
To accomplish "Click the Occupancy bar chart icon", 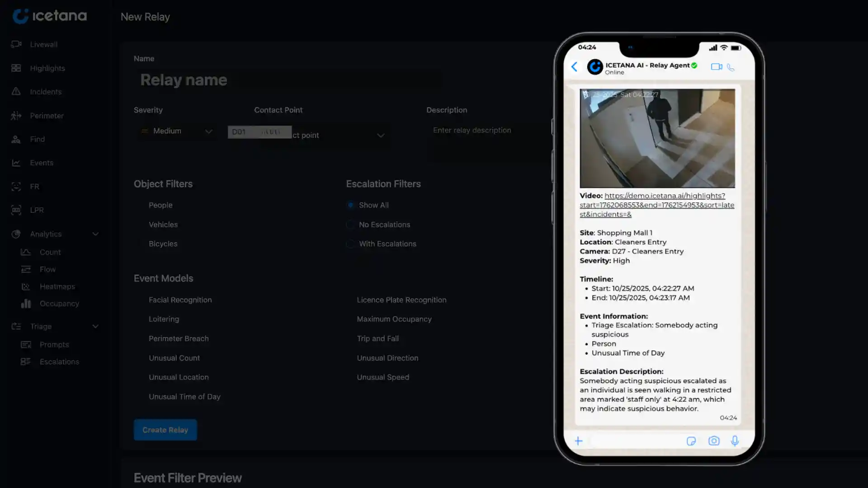I will click(26, 304).
